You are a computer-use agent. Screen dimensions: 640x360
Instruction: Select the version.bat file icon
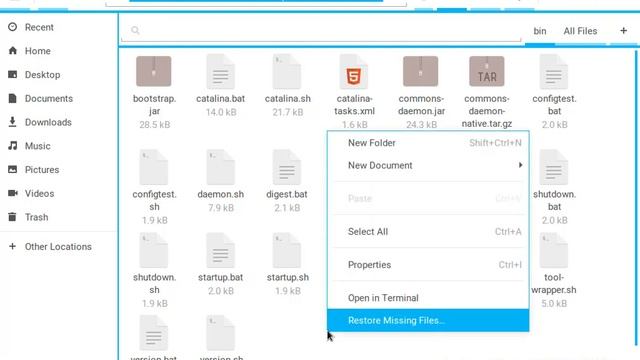coord(154,333)
